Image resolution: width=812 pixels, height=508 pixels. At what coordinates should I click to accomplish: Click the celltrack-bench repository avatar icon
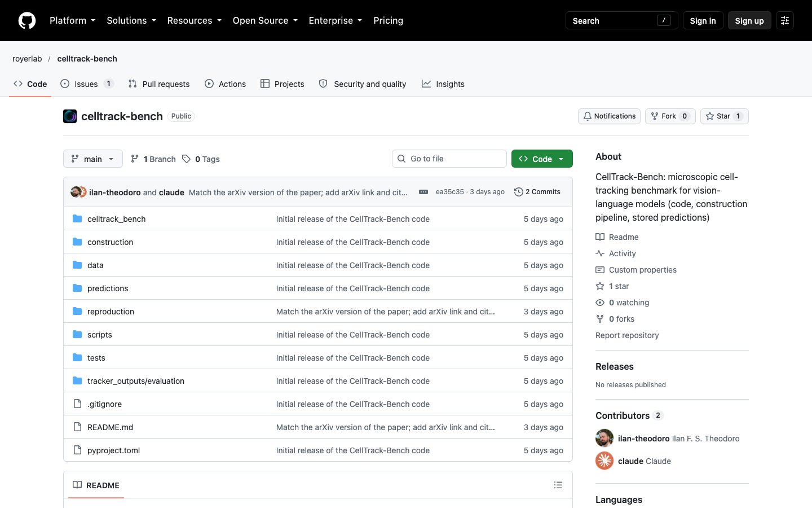click(70, 116)
